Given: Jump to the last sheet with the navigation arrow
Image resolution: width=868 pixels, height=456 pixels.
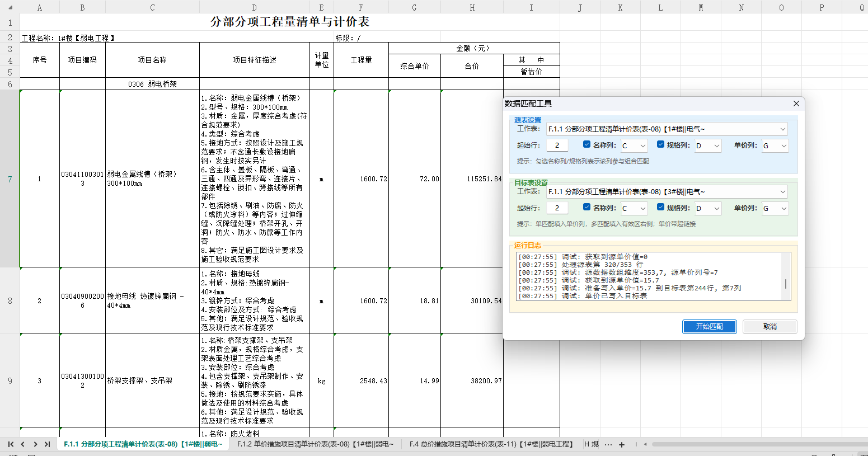Looking at the screenshot, I should [x=48, y=444].
